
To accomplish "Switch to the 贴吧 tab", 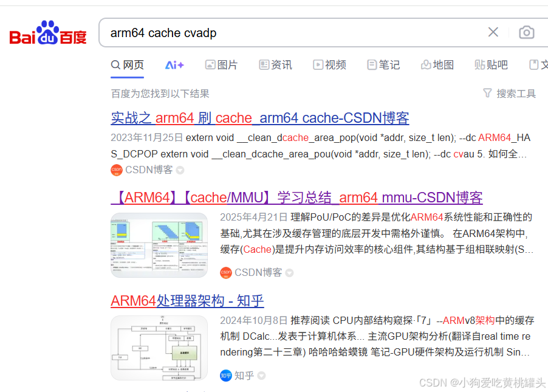I will pyautogui.click(x=491, y=64).
